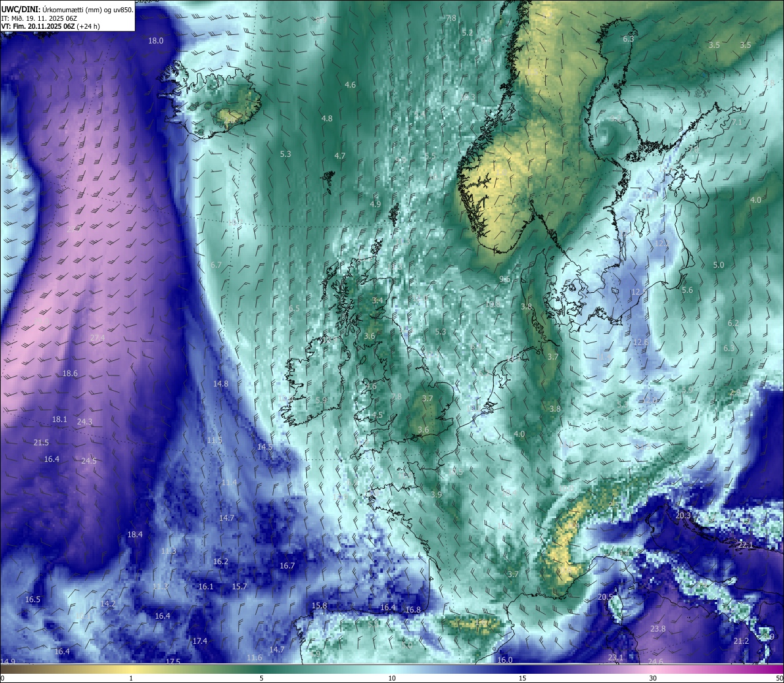Click the map value '22.1'
784x683 pixels.
745,545
